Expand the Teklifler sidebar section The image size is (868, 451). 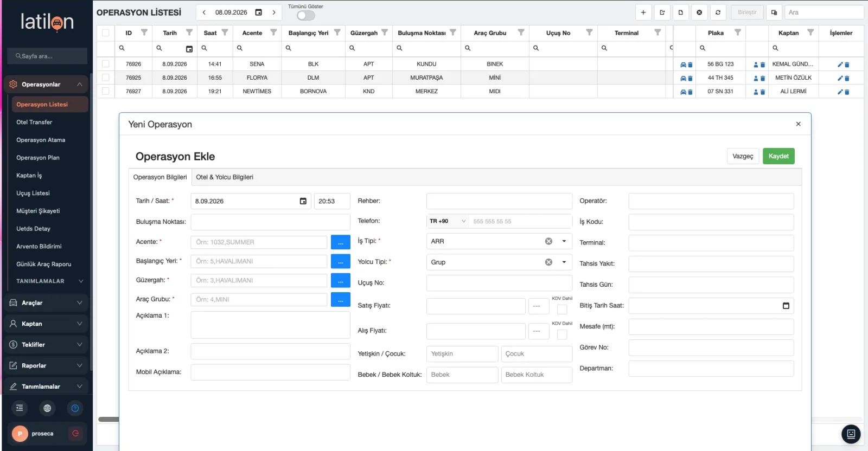[46, 345]
